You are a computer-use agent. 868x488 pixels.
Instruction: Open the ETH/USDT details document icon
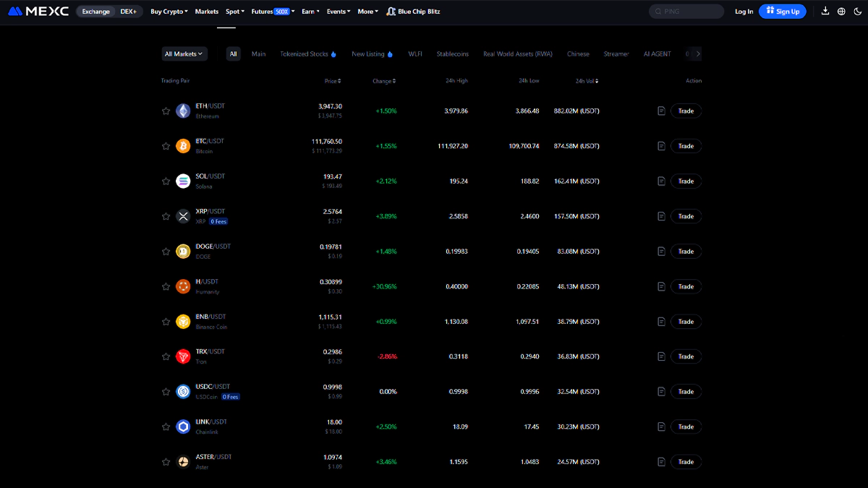661,111
